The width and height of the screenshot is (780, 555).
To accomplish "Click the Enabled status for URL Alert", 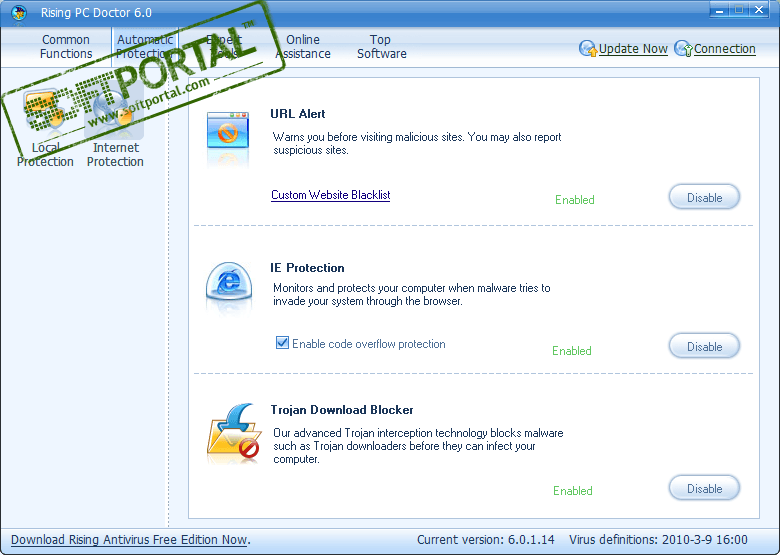I will pyautogui.click(x=575, y=200).
